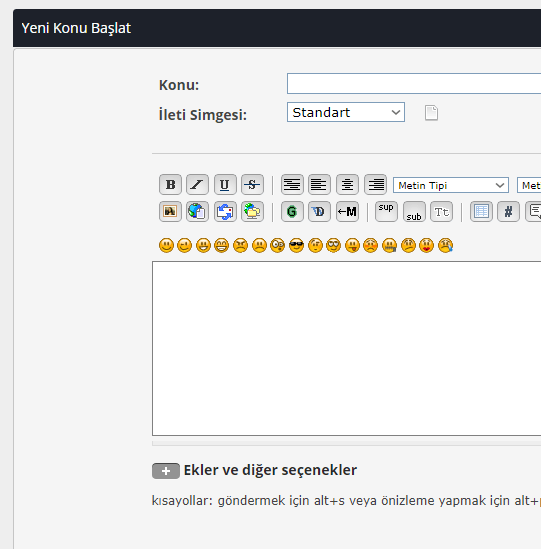Apply glow effect (G) button
541x549 pixels.
point(292,211)
